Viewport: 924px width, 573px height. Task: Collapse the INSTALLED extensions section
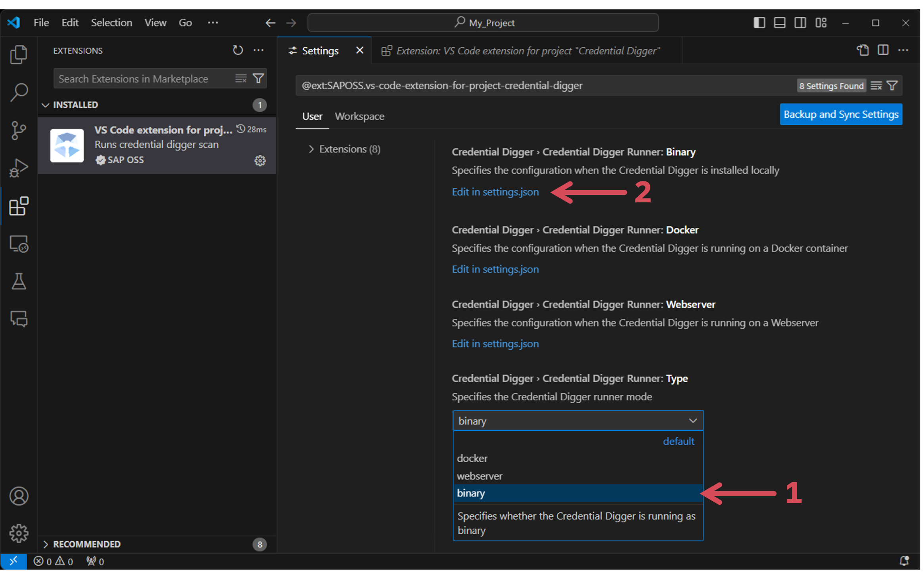click(x=157, y=105)
